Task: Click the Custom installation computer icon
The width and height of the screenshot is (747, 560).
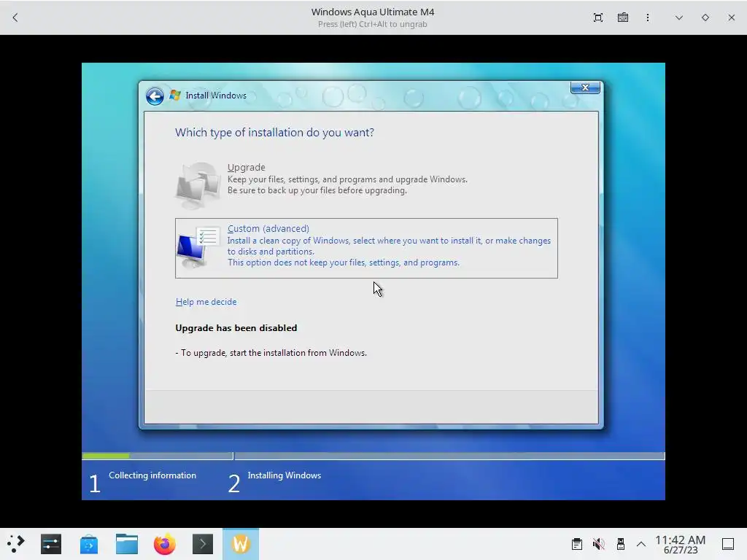Action: point(198,246)
